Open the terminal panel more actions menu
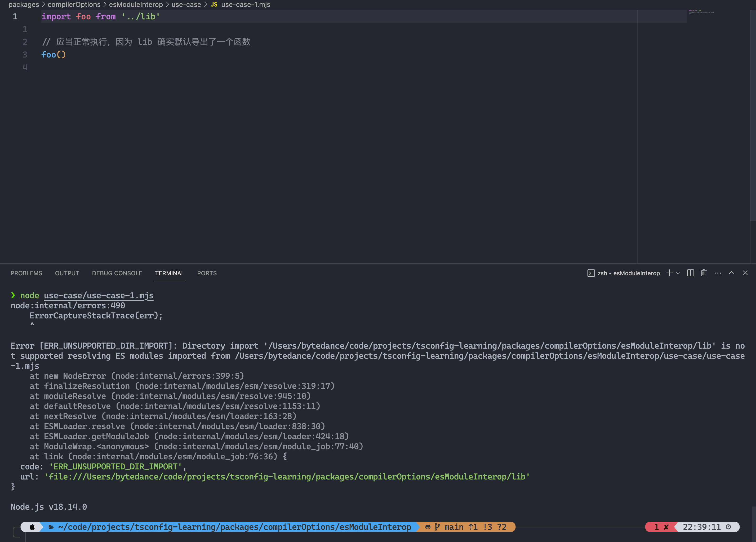Image resolution: width=756 pixels, height=542 pixels. 718,273
